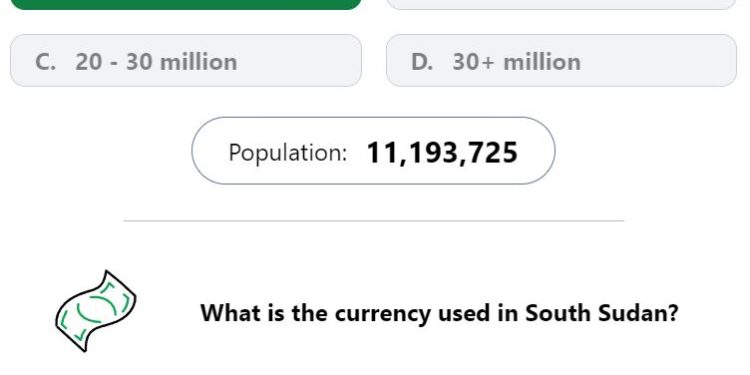Click the highlighted green answer bar
The image size is (750, 375).
(x=186, y=4)
